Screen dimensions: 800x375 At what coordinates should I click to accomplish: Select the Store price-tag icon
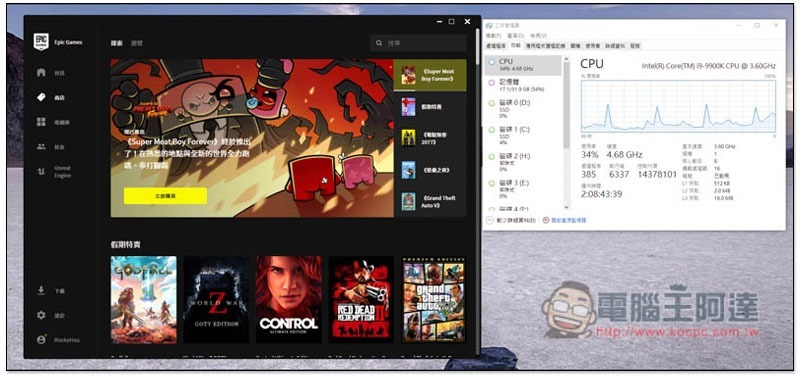(x=41, y=97)
